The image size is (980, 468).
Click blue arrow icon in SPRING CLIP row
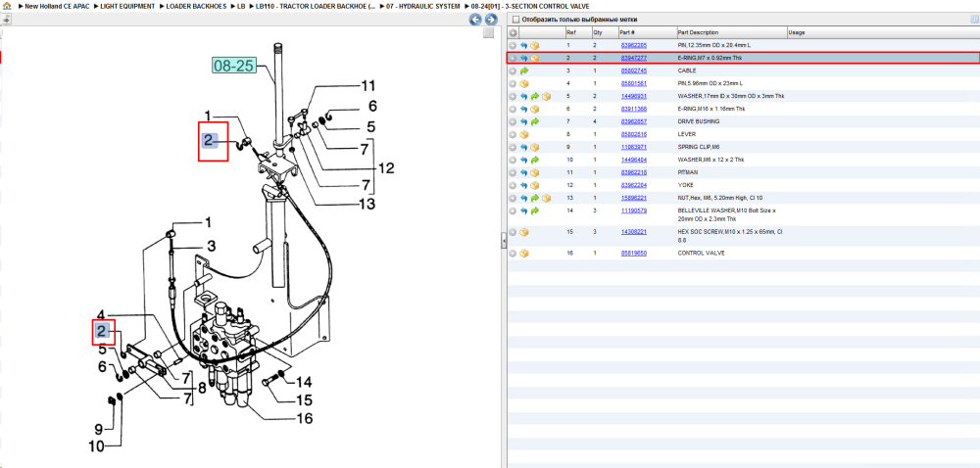pyautogui.click(x=523, y=147)
